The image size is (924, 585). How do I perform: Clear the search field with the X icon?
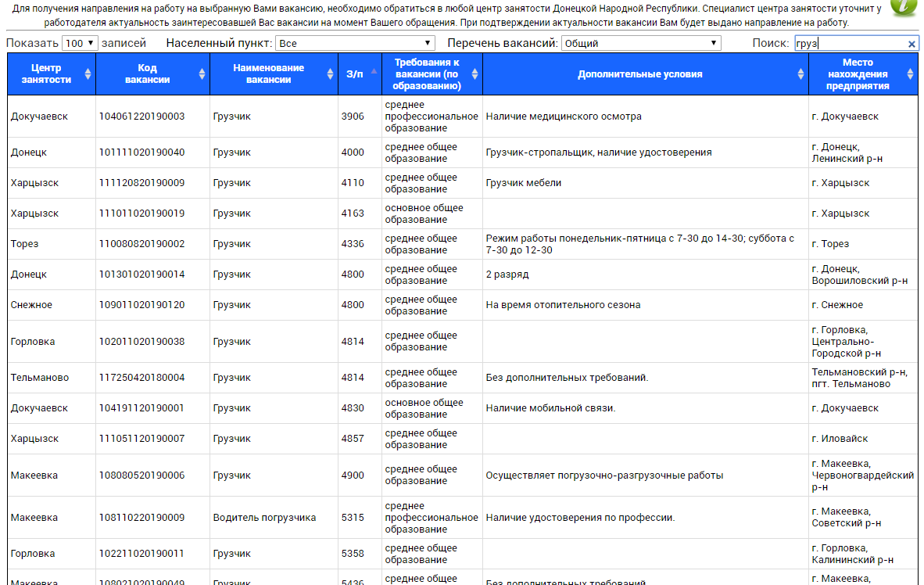[x=911, y=44]
